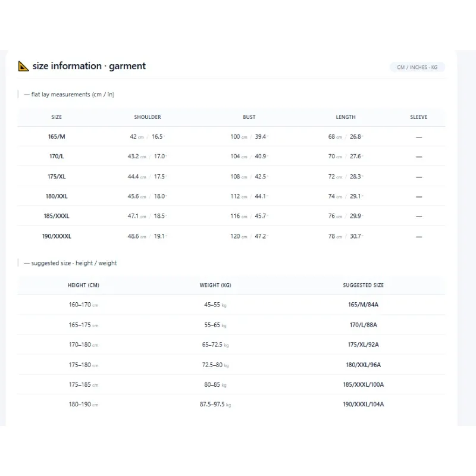Click the SHOULDER column header
476x476 pixels.
148,117
